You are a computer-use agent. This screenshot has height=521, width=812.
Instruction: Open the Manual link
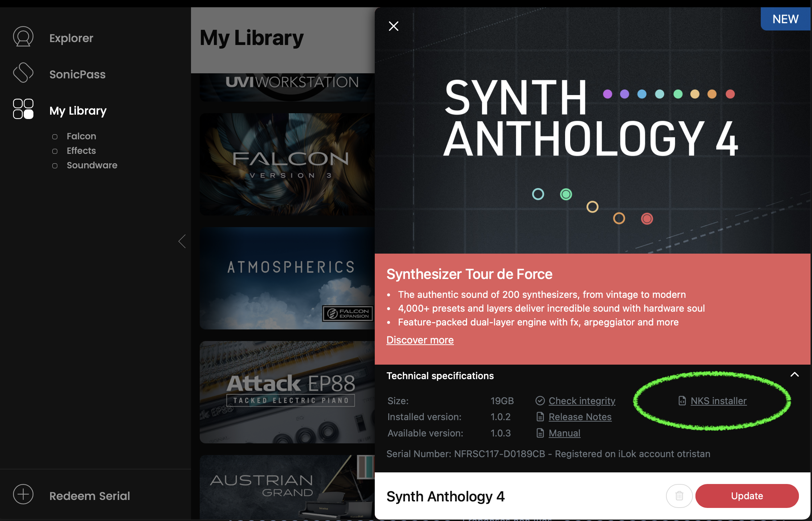pyautogui.click(x=564, y=433)
